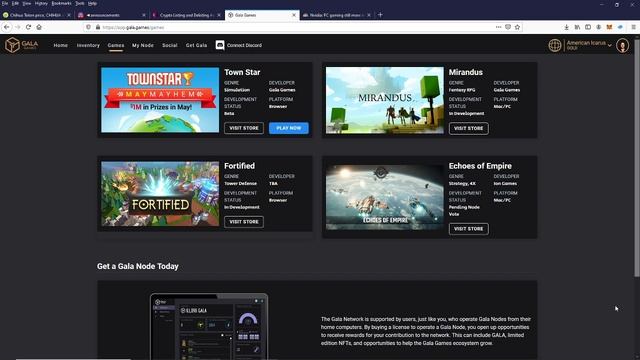Open a new browser tab

tap(380, 15)
